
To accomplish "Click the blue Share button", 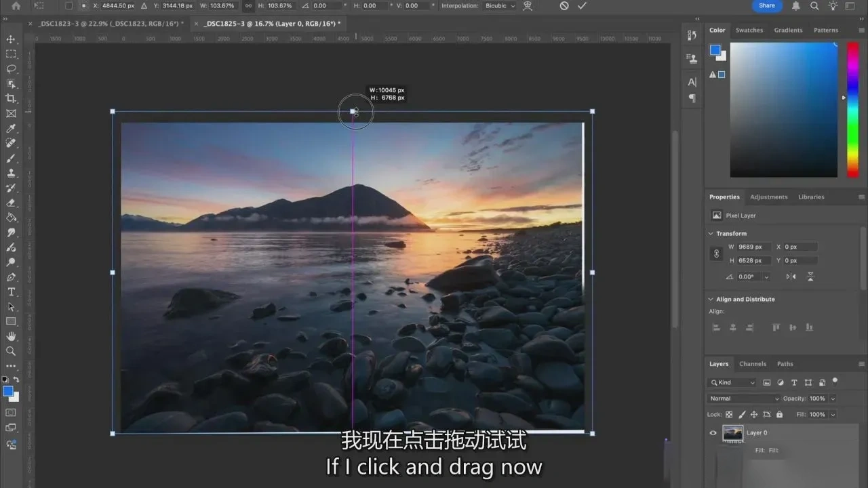I will [x=767, y=5].
